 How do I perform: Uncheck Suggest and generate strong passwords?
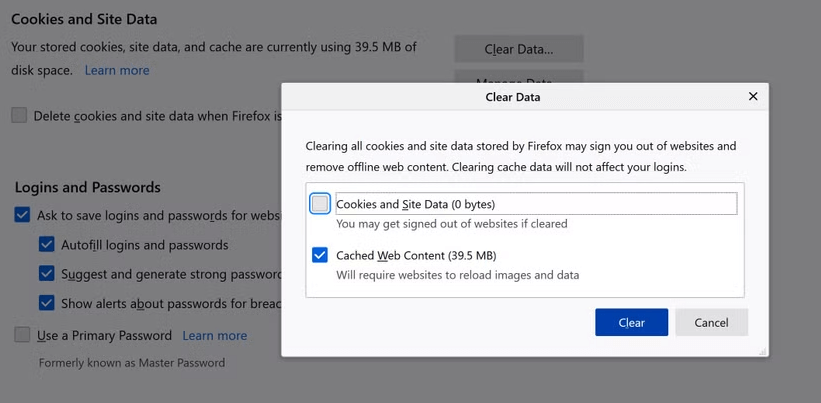(46, 273)
